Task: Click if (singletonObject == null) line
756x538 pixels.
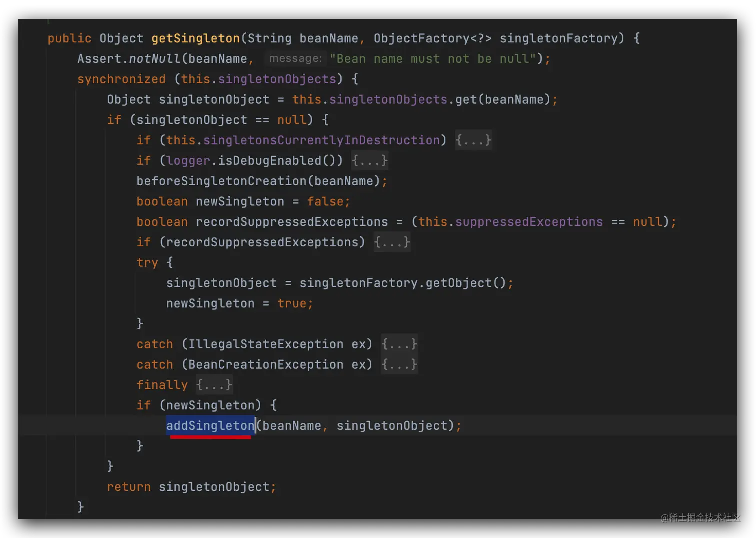Action: pyautogui.click(x=218, y=120)
